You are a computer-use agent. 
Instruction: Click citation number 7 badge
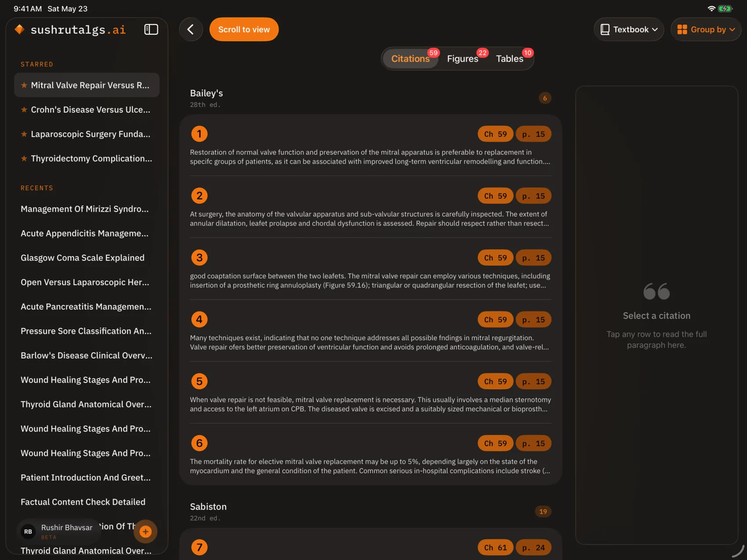[x=199, y=547]
